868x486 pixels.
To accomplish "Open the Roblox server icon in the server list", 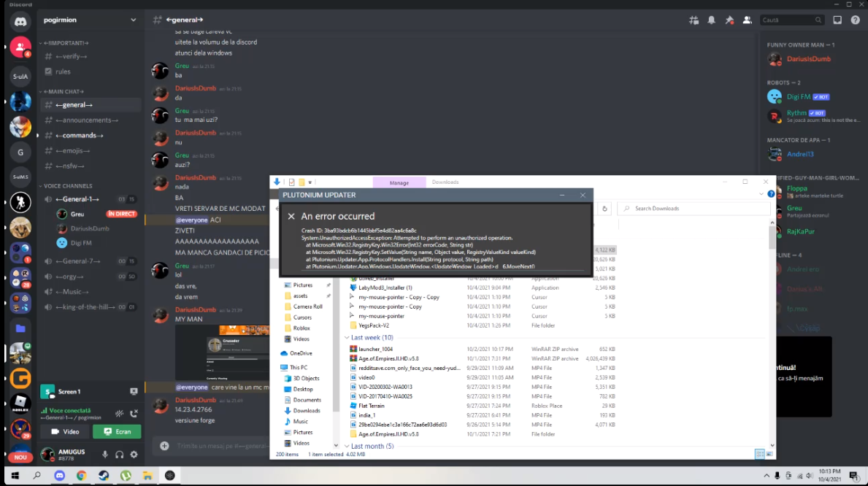I will (20, 403).
